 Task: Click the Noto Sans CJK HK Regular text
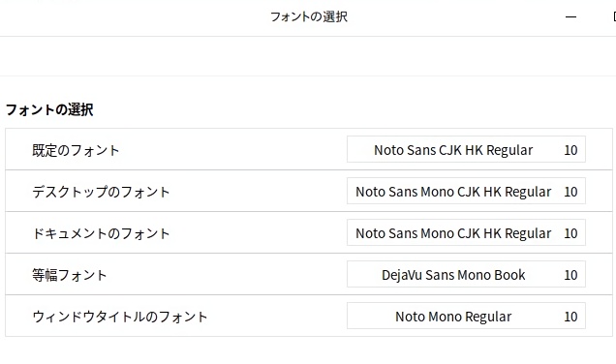453,150
